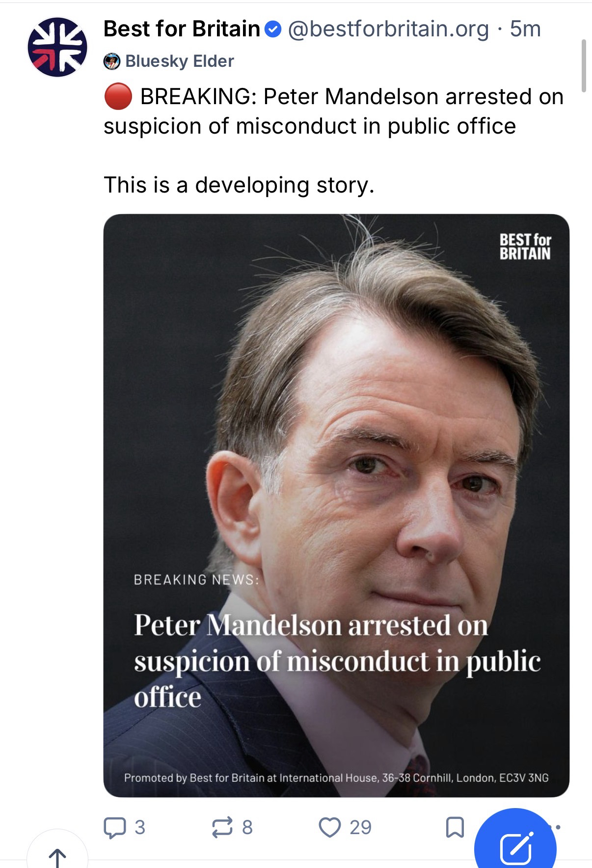The width and height of the screenshot is (592, 868).
Task: Click the reply speech bubble icon
Action: 114,827
